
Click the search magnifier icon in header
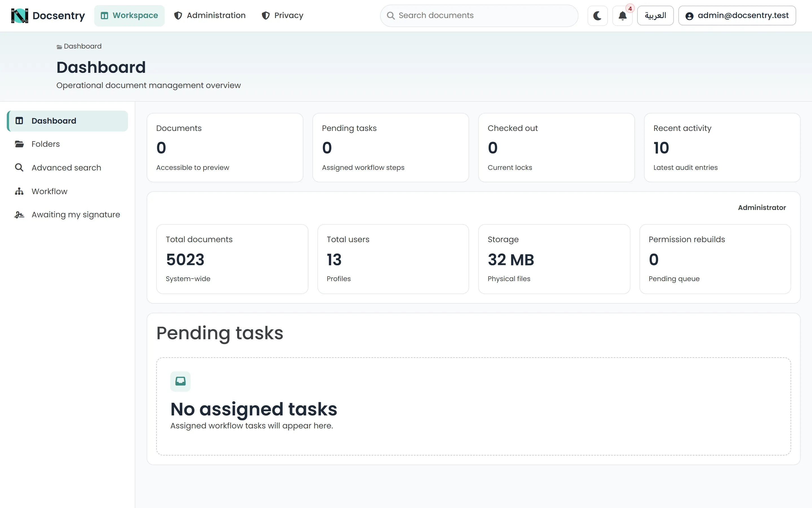pos(390,16)
